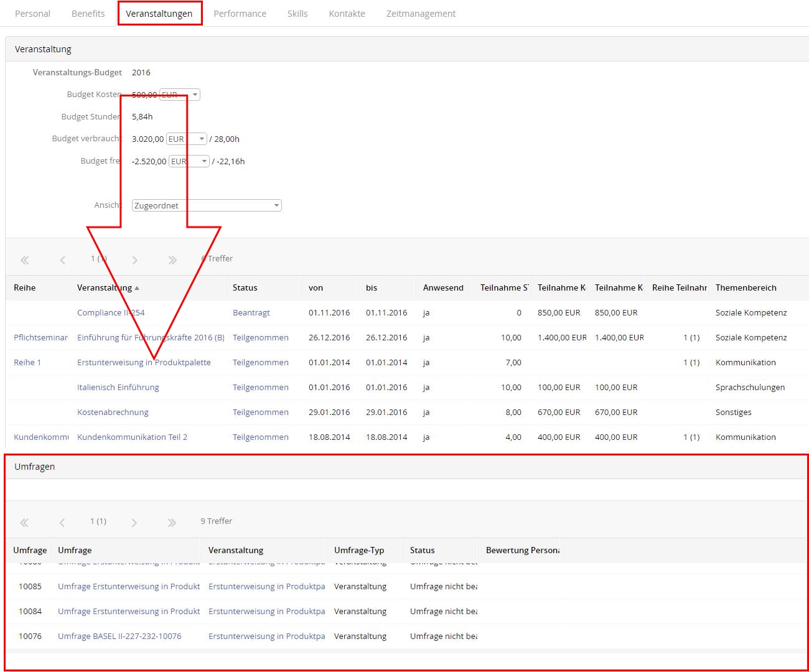The height and width of the screenshot is (672, 809).
Task: Sort by von column header
Action: point(316,287)
